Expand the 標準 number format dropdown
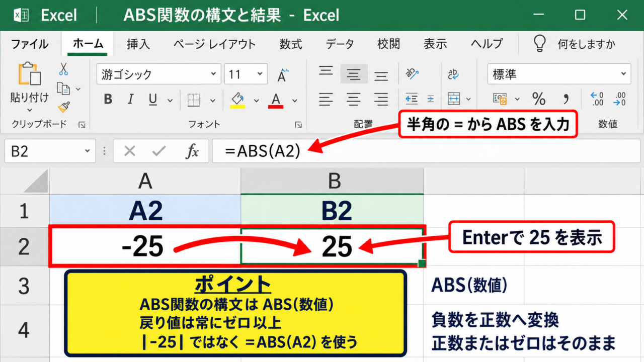 click(624, 75)
